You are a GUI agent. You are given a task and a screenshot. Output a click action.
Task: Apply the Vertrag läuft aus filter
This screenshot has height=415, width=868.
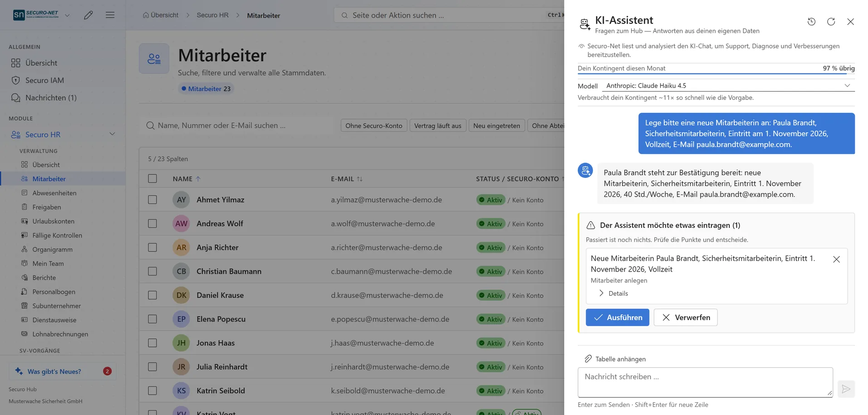tap(438, 125)
